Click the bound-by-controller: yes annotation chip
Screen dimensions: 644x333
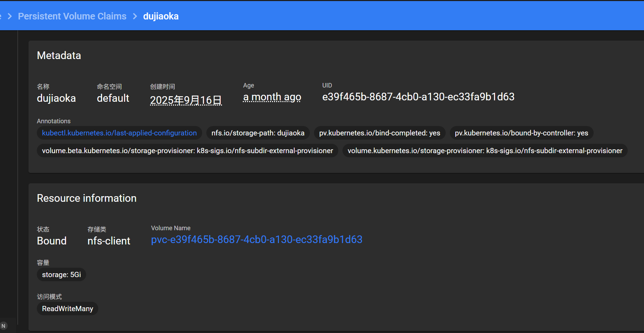tap(521, 133)
